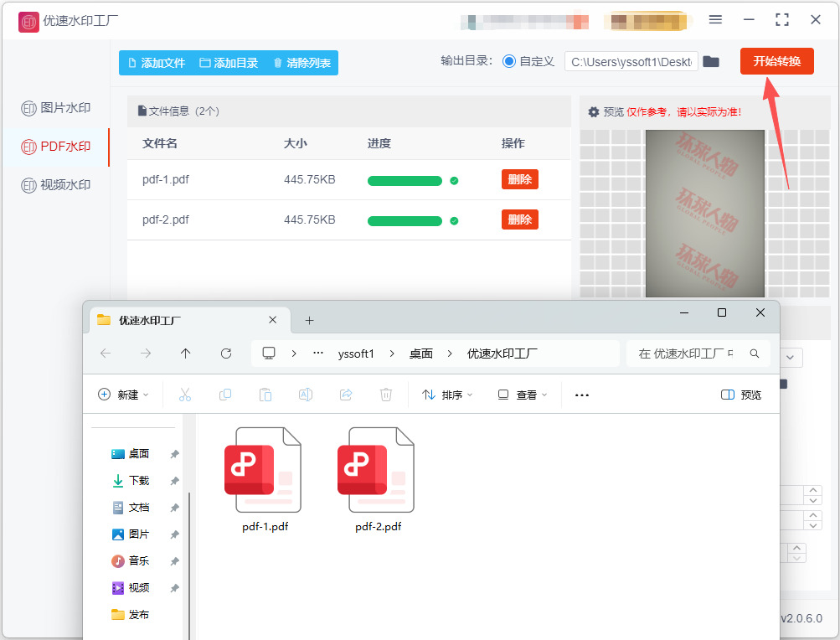Click the pdf-1.pdf progress bar

point(405,181)
